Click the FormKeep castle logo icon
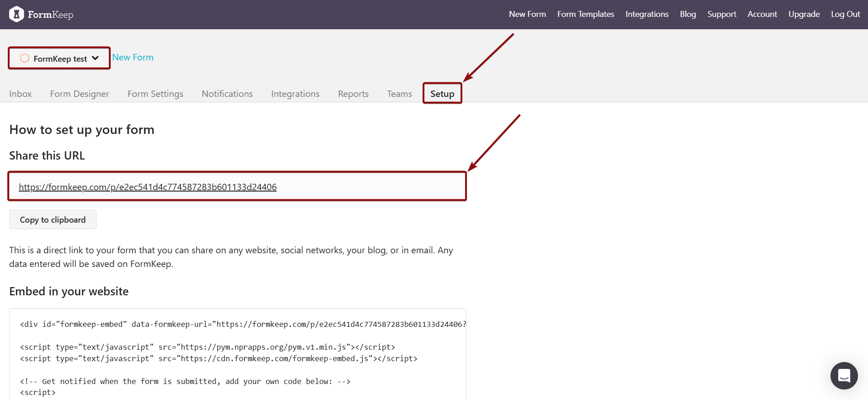This screenshot has width=868, height=400. tap(16, 14)
